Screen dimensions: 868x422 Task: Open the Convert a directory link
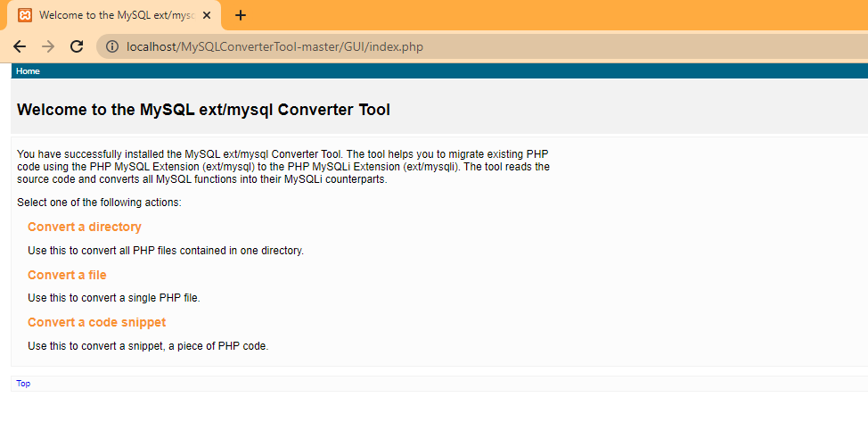pyautogui.click(x=84, y=227)
